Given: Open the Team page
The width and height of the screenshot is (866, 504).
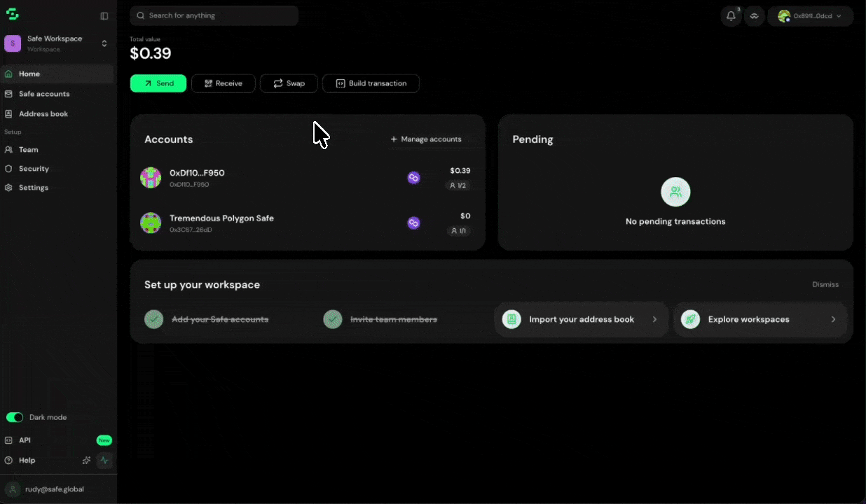Looking at the screenshot, I should (57, 150).
